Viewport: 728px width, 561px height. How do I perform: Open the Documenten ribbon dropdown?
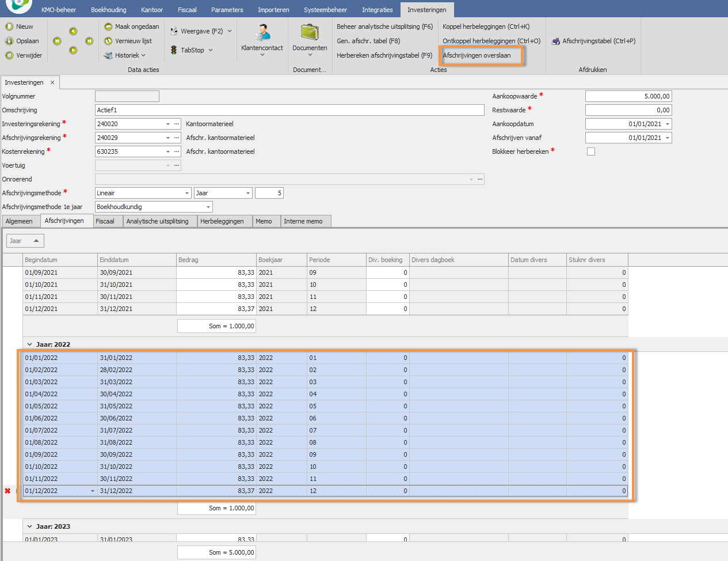(310, 37)
